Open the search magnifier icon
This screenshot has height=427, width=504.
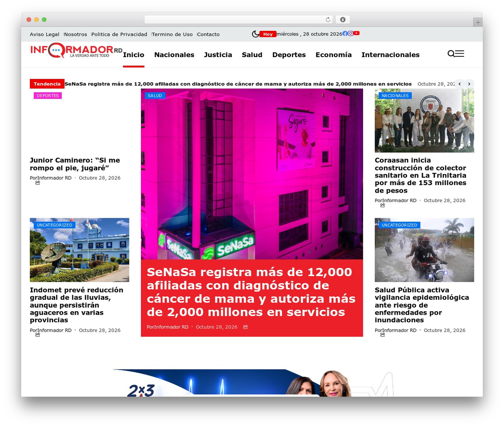tap(451, 54)
